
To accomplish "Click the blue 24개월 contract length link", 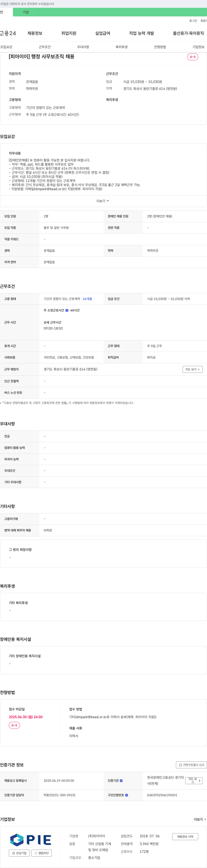I will pos(87,299).
